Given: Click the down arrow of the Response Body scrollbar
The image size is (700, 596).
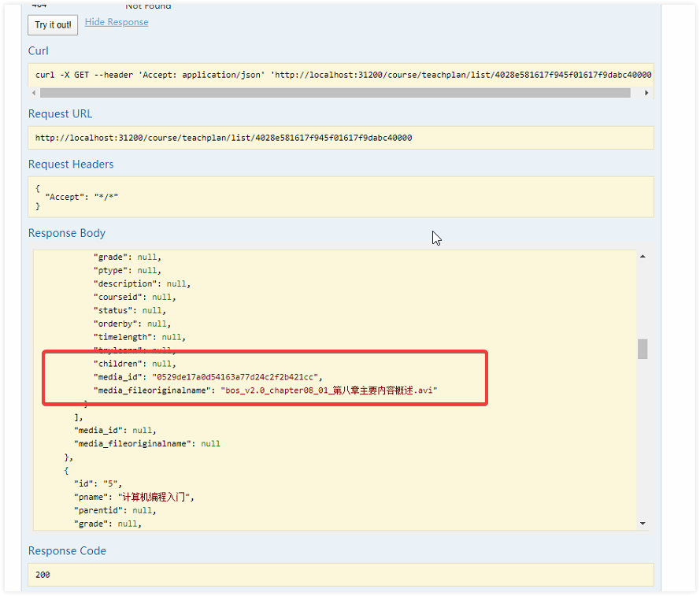Looking at the screenshot, I should click(x=643, y=524).
